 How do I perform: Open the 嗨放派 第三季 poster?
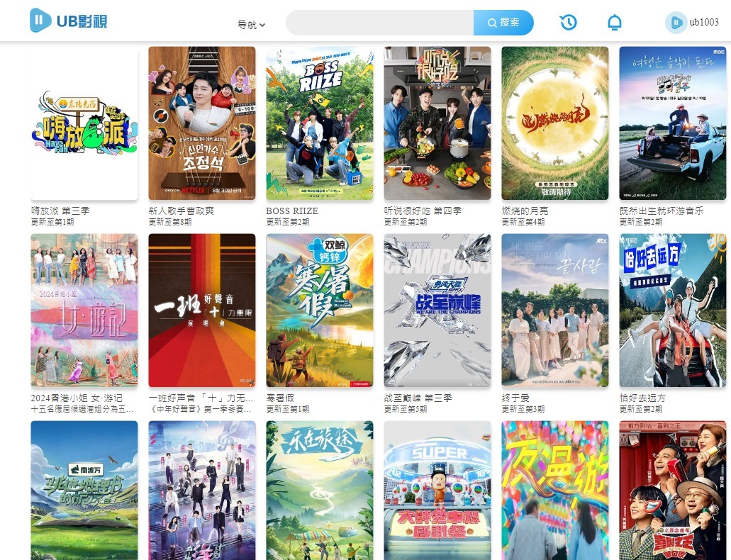pos(84,123)
